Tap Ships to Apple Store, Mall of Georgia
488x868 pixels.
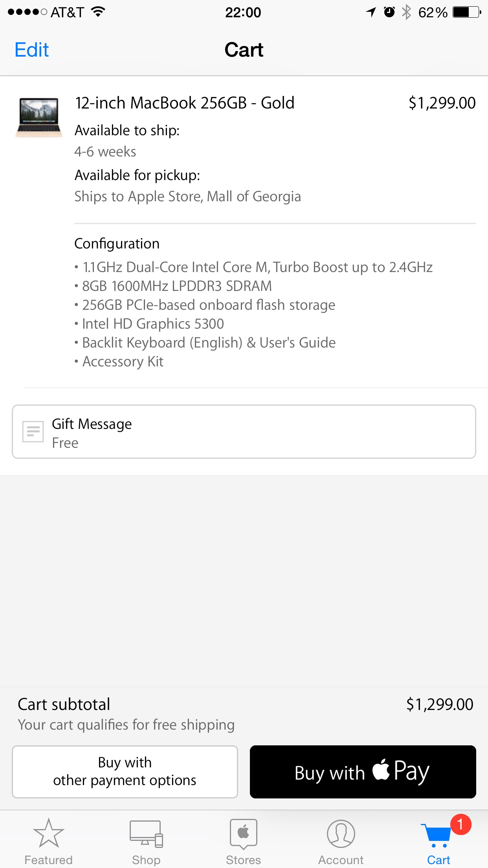coord(188,197)
